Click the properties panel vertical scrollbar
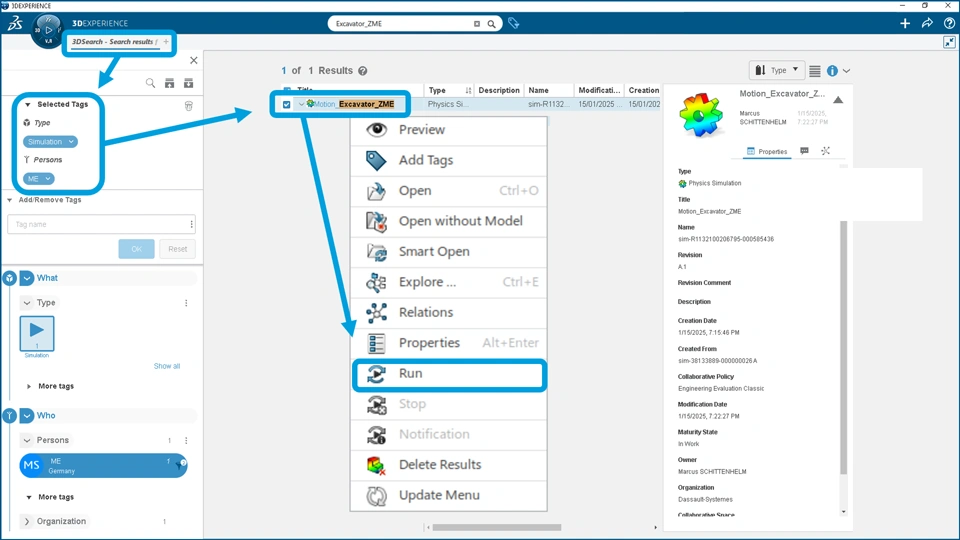 844,348
